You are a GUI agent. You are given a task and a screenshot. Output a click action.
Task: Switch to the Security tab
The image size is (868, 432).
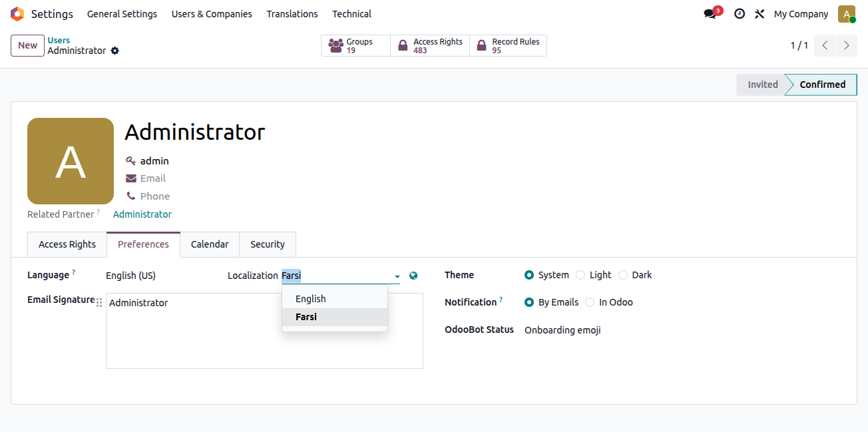268,244
